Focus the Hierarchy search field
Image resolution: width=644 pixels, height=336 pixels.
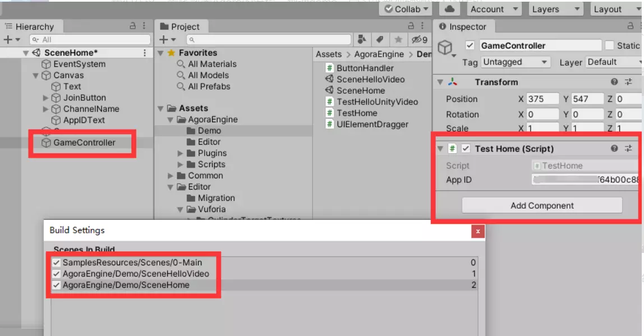pos(90,39)
